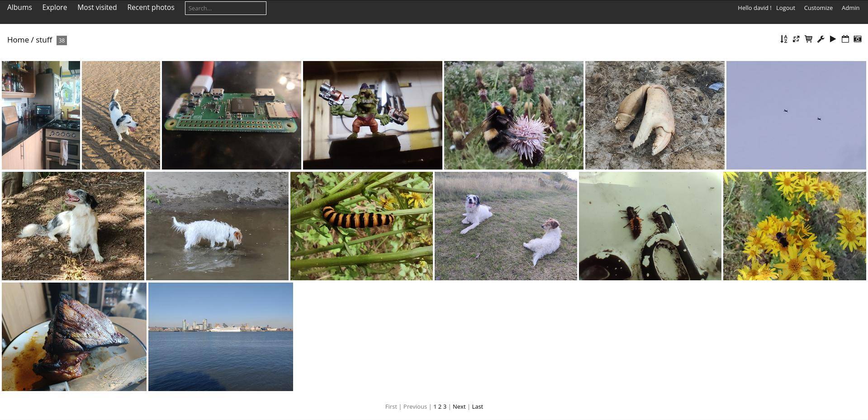Open the Recent photos listing
Screen dimensions: 868x420
[150, 7]
